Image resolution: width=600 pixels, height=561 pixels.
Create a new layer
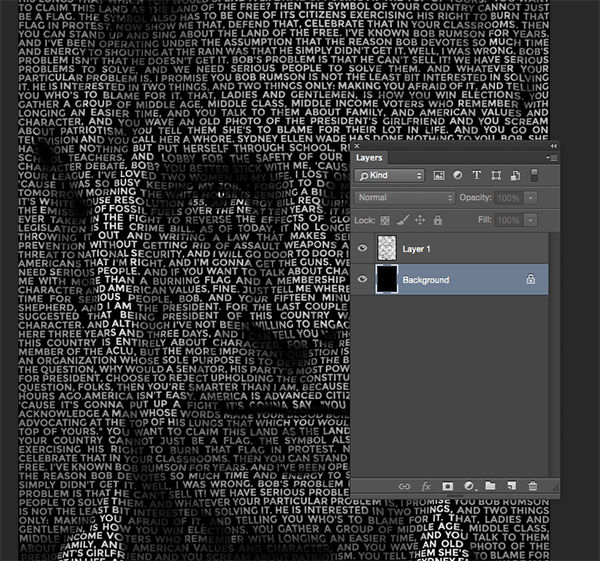(x=511, y=485)
